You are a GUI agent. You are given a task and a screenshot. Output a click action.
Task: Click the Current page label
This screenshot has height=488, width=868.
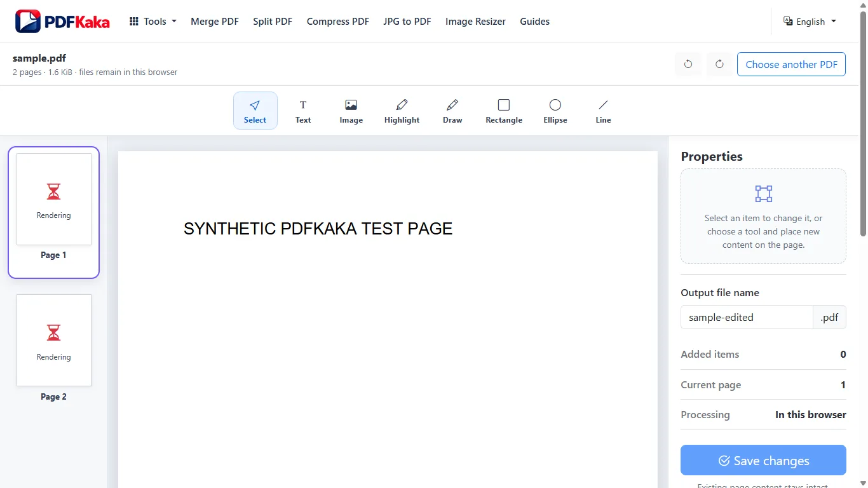point(710,385)
